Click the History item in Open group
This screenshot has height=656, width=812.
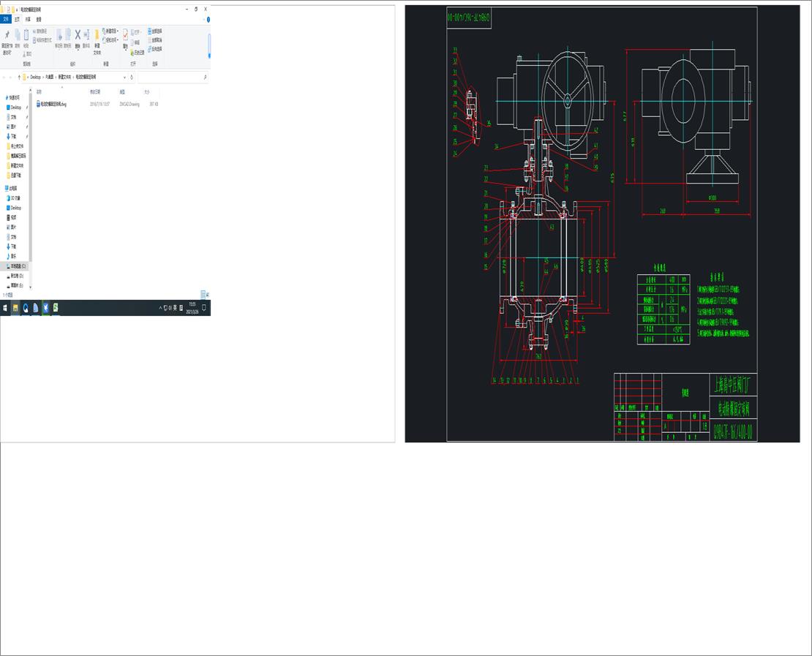(138, 53)
